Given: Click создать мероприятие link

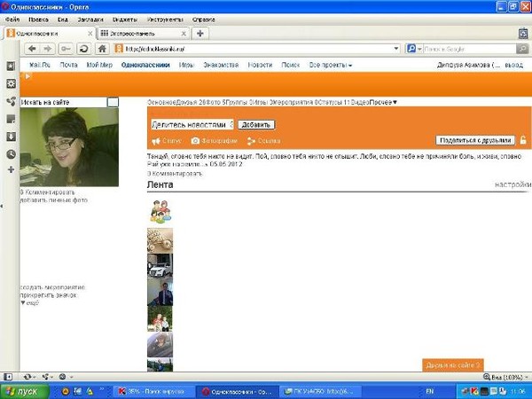Looking at the screenshot, I should coord(52,287).
